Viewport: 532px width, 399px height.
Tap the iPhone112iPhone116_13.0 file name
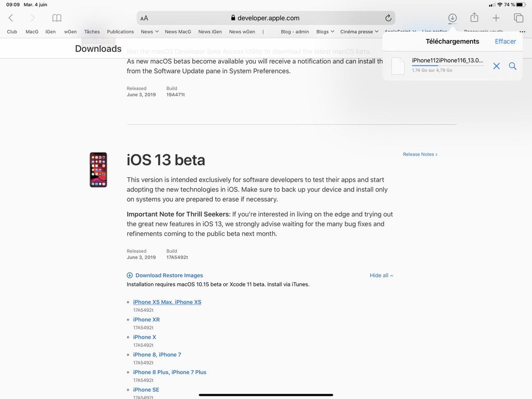448,60
